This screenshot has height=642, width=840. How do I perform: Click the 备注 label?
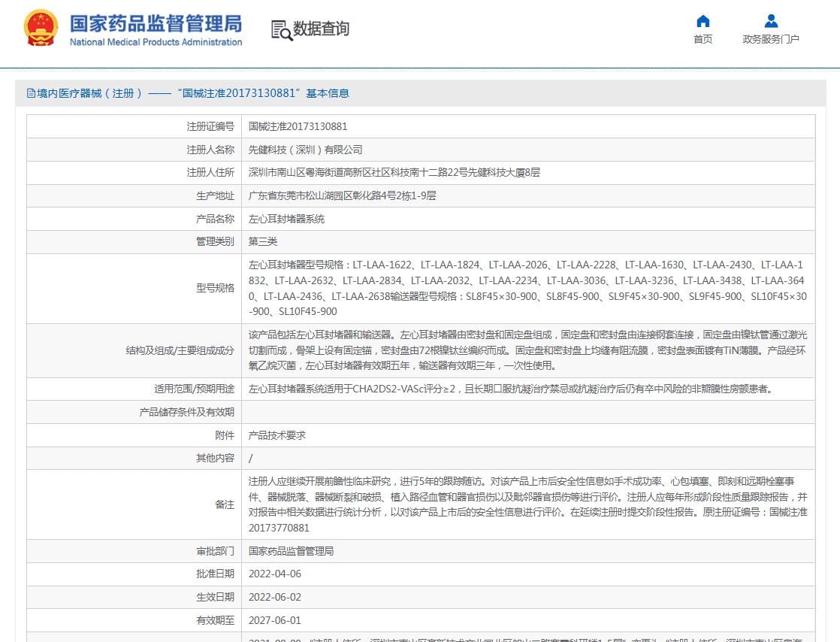point(225,505)
